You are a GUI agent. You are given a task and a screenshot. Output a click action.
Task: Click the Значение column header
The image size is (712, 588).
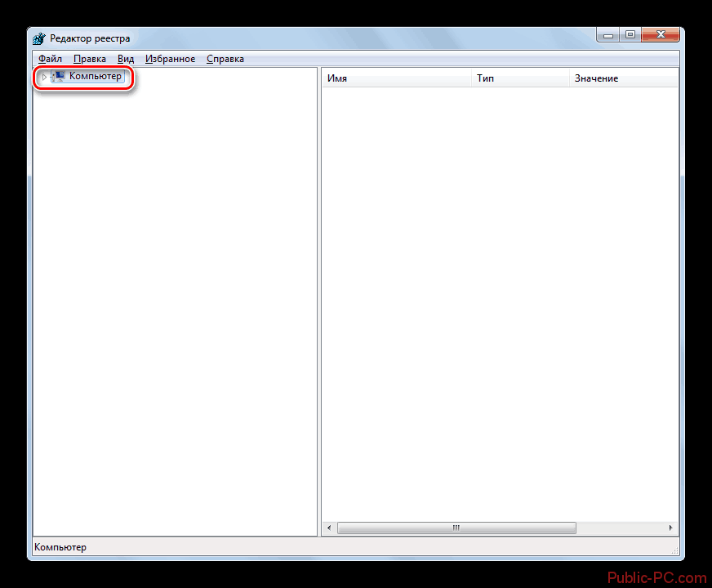click(x=622, y=78)
